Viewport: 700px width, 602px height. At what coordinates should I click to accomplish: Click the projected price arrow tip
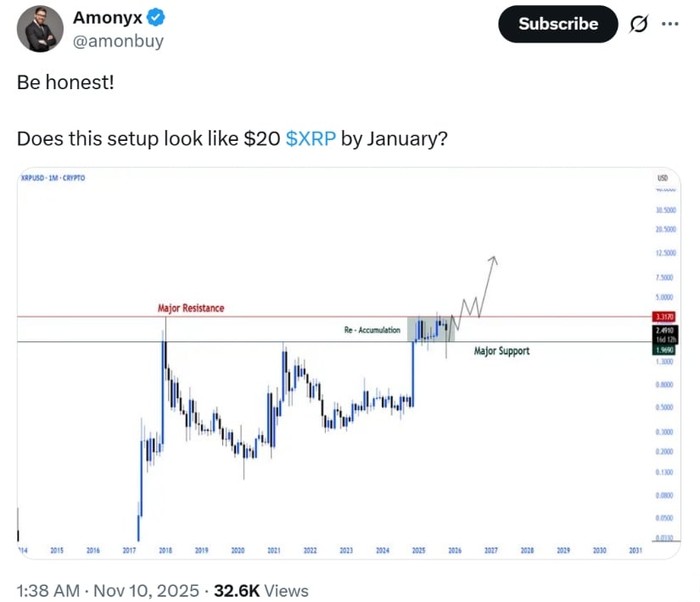[495, 256]
